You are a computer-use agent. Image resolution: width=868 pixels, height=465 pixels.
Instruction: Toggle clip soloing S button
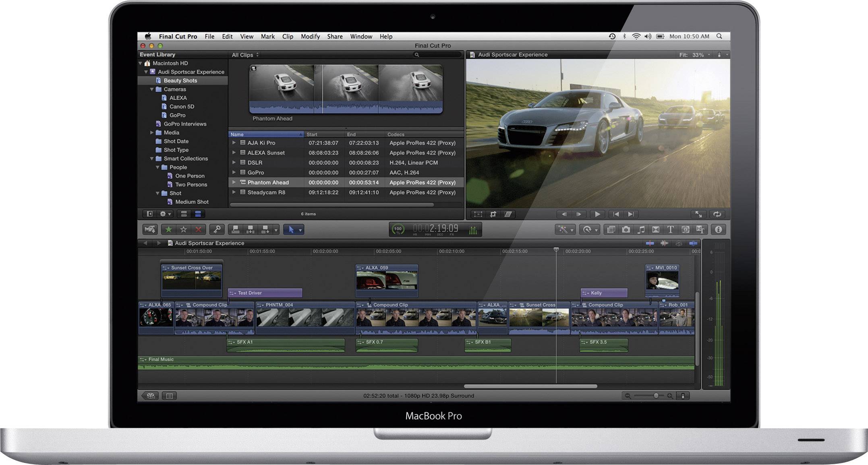679,243
